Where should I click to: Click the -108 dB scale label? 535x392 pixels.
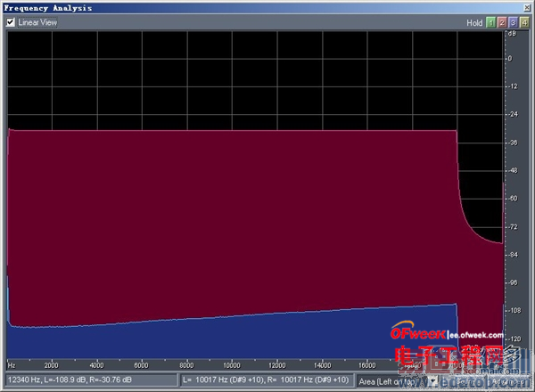pyautogui.click(x=514, y=311)
